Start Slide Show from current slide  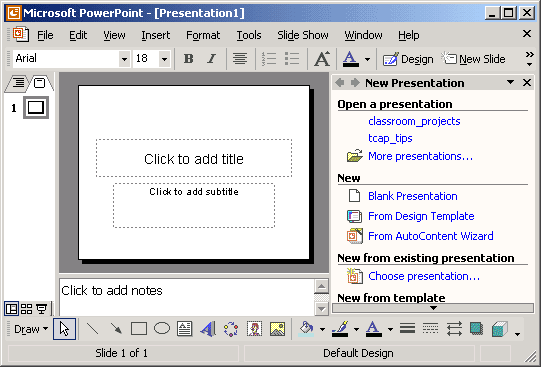pos(42,308)
